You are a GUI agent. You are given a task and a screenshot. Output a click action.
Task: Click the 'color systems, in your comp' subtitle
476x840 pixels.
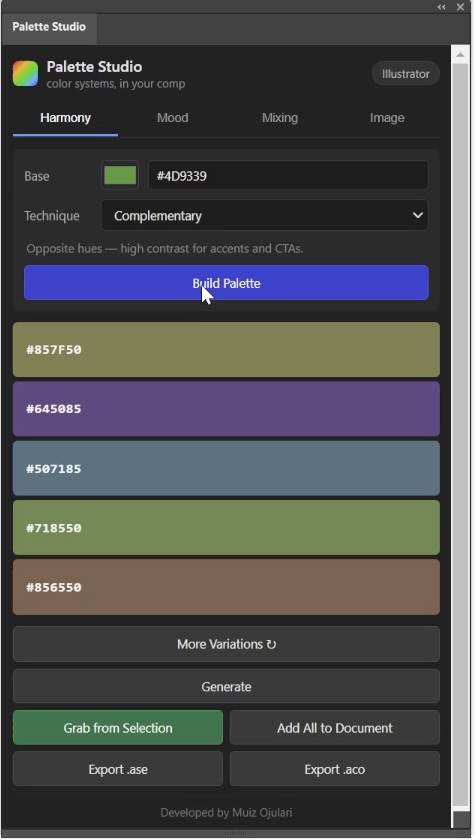point(116,84)
